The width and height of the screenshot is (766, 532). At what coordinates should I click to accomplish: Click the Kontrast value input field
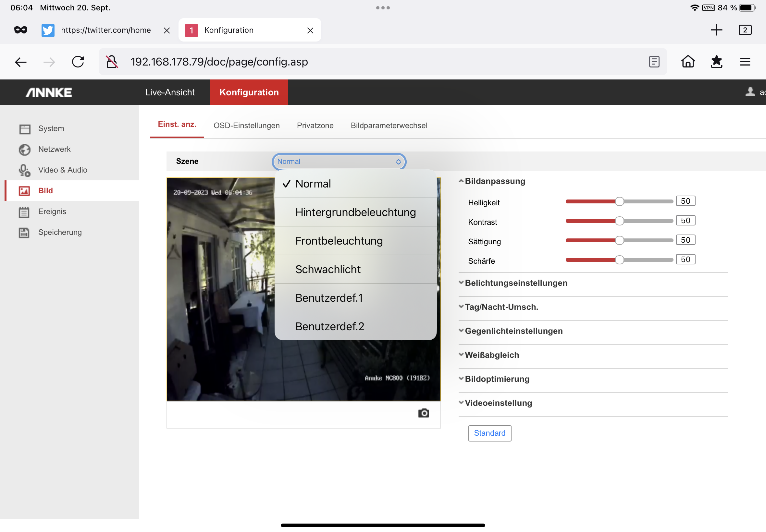click(685, 221)
